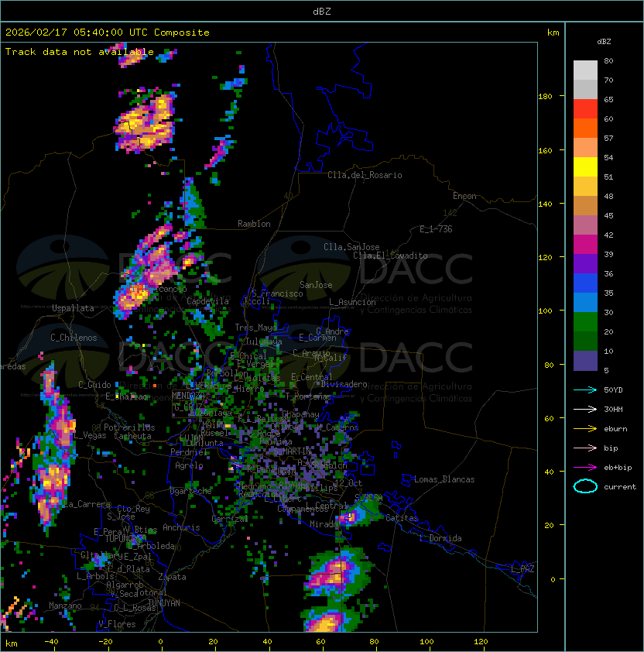
Task: Click the 'current' legend label
Action: tap(620, 487)
